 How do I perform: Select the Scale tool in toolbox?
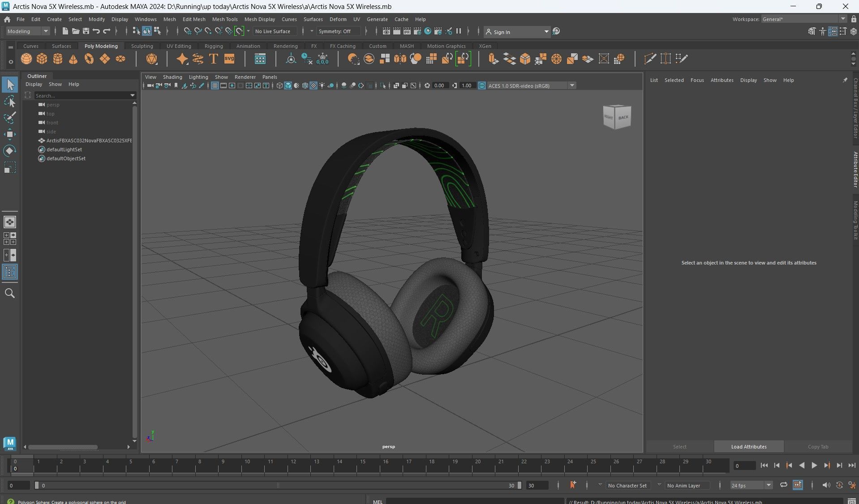9,167
